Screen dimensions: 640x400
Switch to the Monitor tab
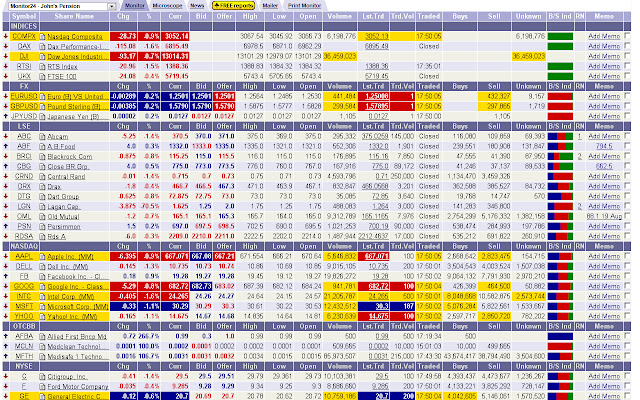(135, 6)
